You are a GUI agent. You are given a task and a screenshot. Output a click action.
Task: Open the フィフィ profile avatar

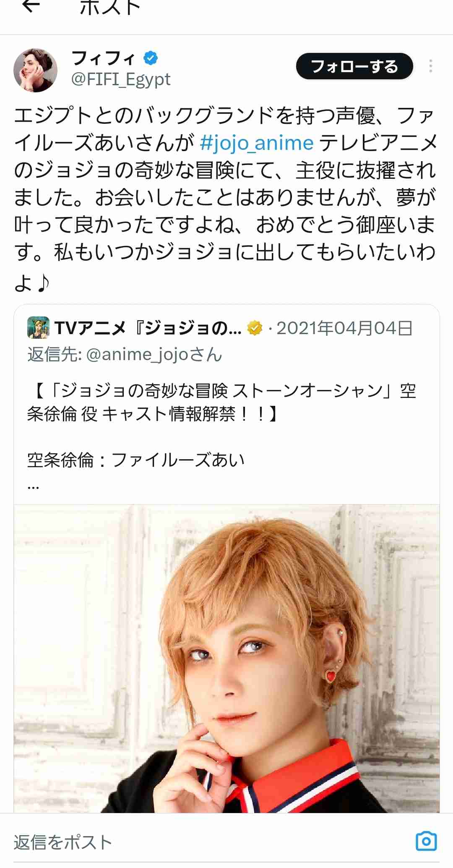pyautogui.click(x=36, y=70)
